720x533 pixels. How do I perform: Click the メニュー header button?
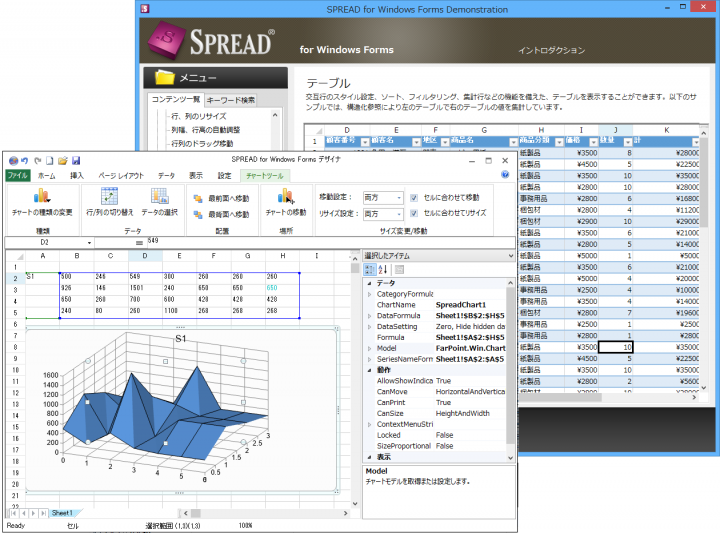(x=216, y=78)
